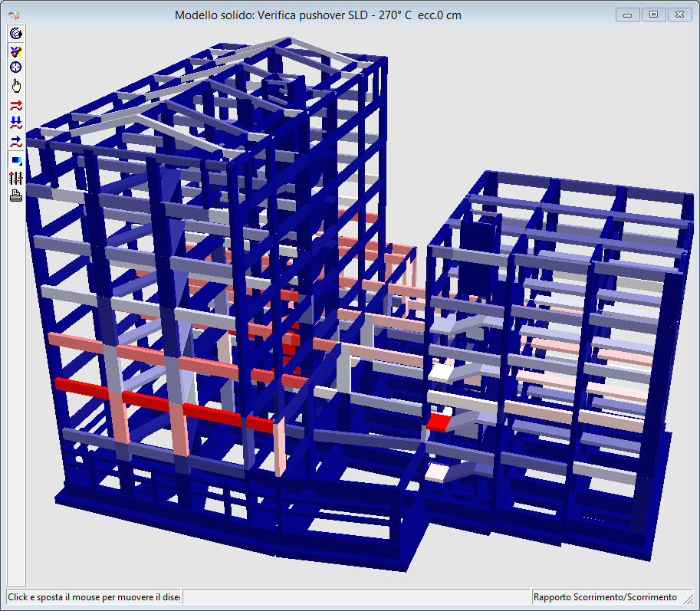700x611 pixels.
Task: Click the 'Click e sposta il mouse' status message
Action: [94, 597]
